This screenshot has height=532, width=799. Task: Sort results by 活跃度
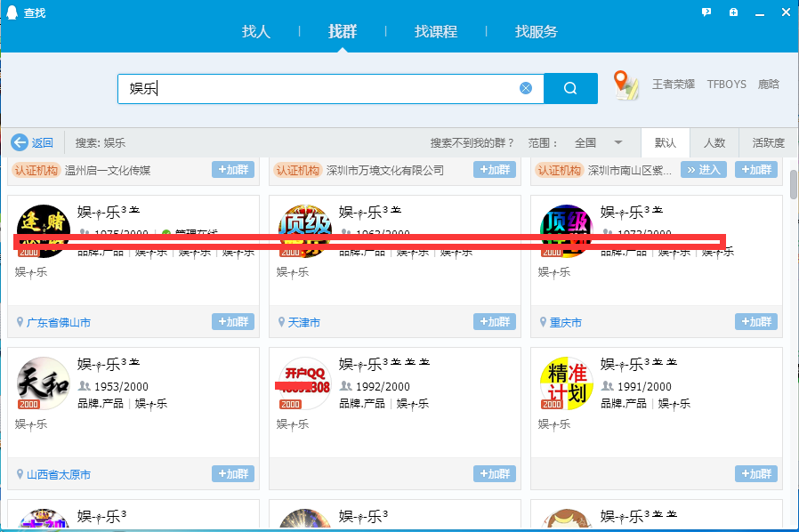pos(769,142)
